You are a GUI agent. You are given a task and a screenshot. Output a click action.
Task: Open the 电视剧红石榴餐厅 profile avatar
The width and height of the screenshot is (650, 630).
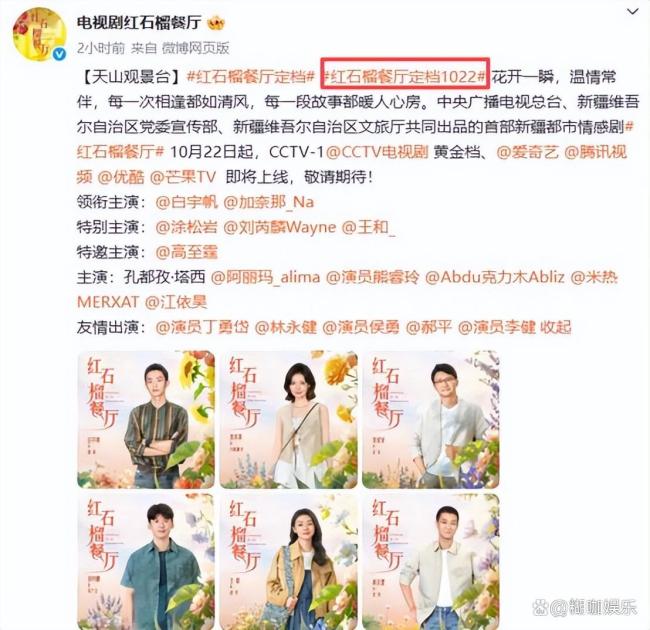[x=40, y=34]
